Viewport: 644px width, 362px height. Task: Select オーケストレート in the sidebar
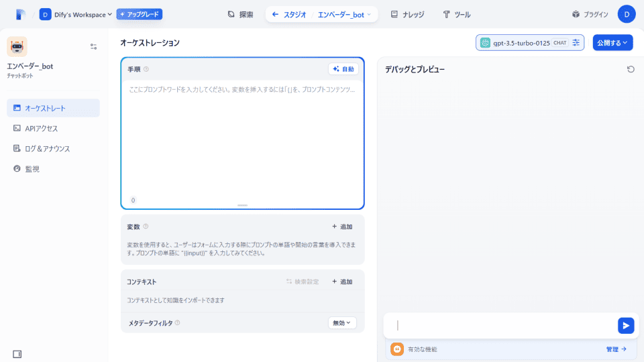click(x=53, y=108)
